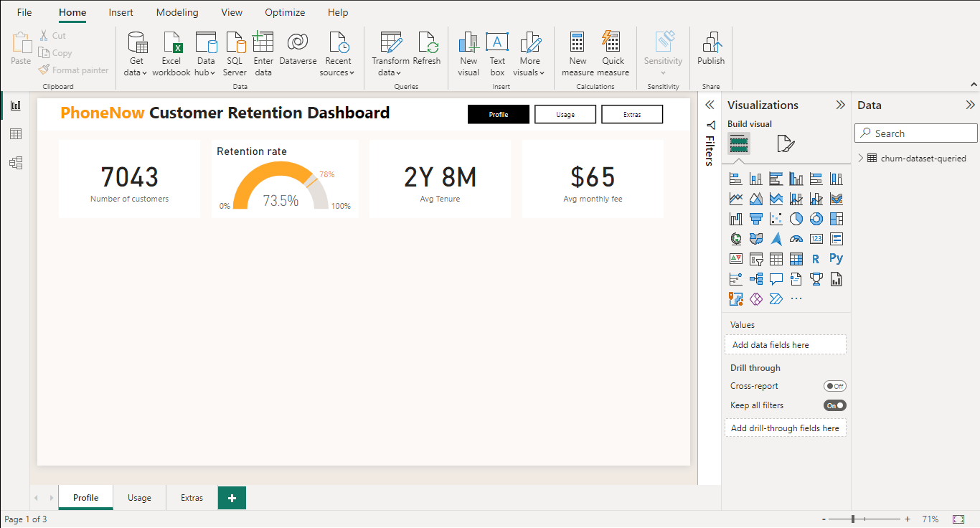
Task: Insert a KPI visual
Action: 736,259
